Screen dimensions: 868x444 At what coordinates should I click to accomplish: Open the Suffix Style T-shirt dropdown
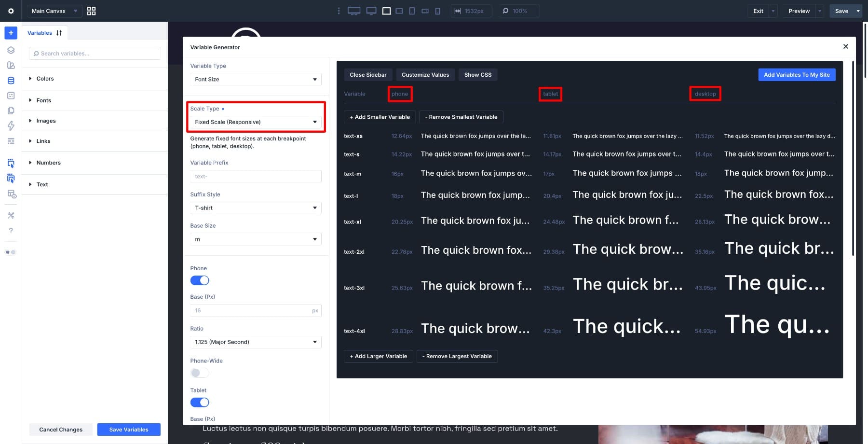click(256, 208)
